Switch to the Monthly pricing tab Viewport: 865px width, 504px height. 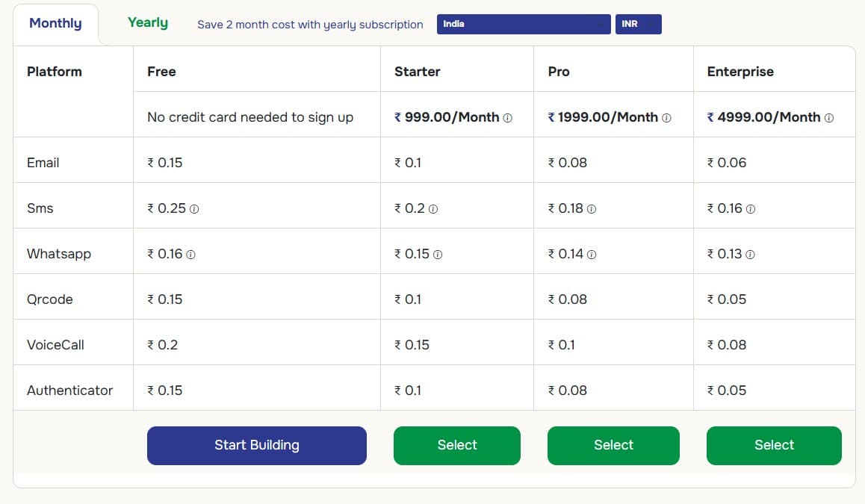pos(55,23)
